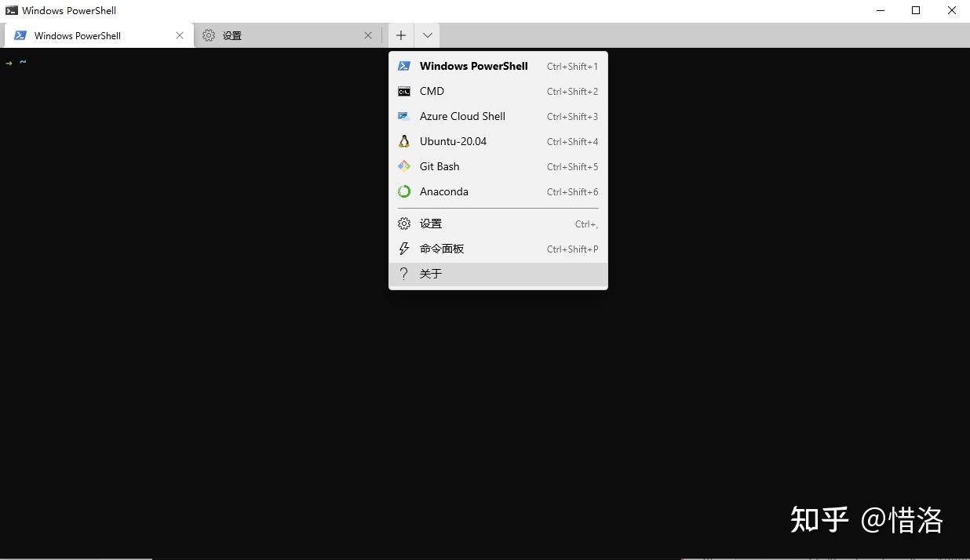970x560 pixels.
Task: Open a new Windows PowerShell profile
Action: [473, 66]
